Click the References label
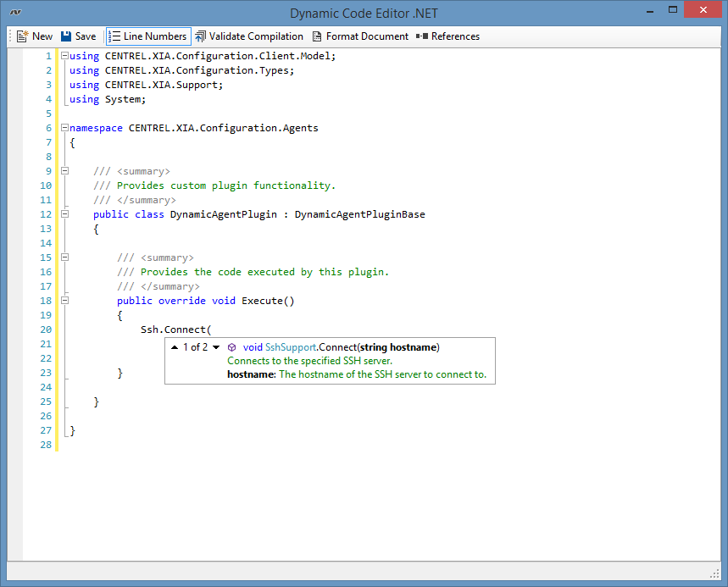728x587 pixels. click(x=455, y=36)
